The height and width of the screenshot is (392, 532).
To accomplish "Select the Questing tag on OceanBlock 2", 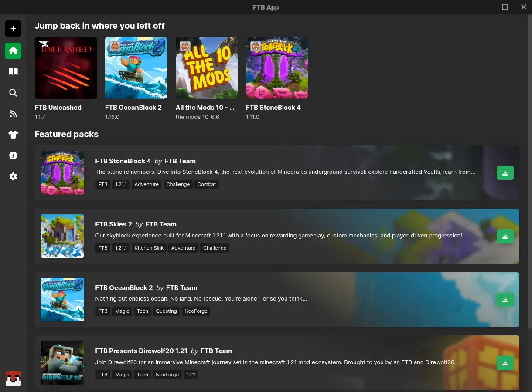I will [x=167, y=311].
